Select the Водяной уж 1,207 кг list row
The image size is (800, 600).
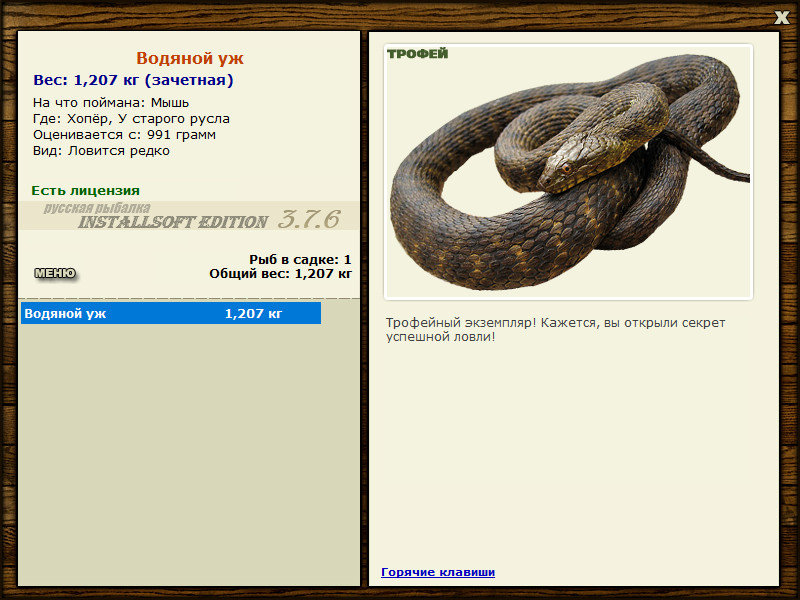[171, 313]
